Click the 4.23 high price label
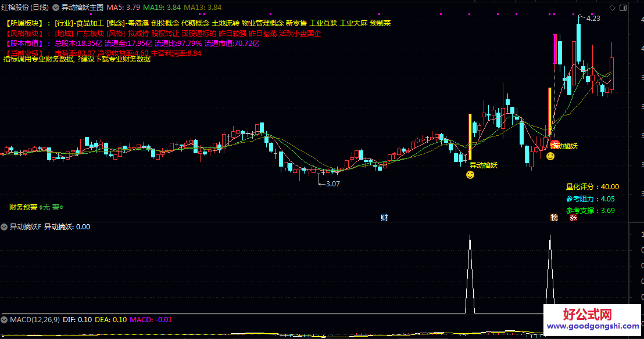 pos(593,19)
